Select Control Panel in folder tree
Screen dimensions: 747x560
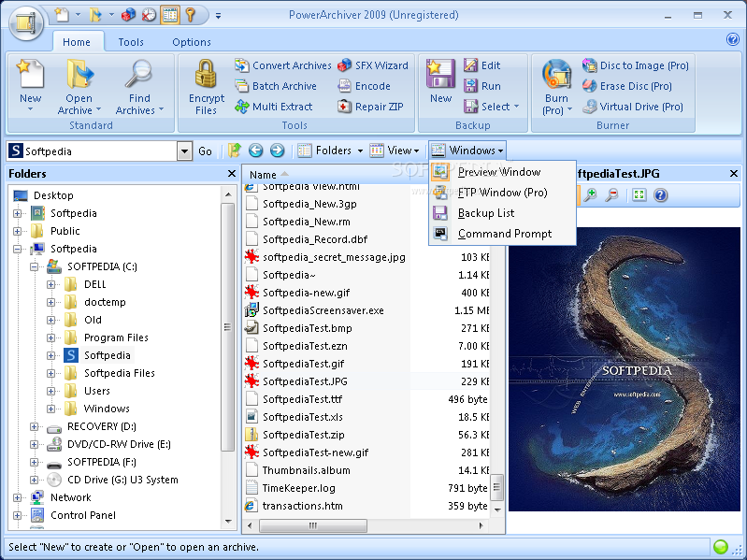(x=83, y=515)
